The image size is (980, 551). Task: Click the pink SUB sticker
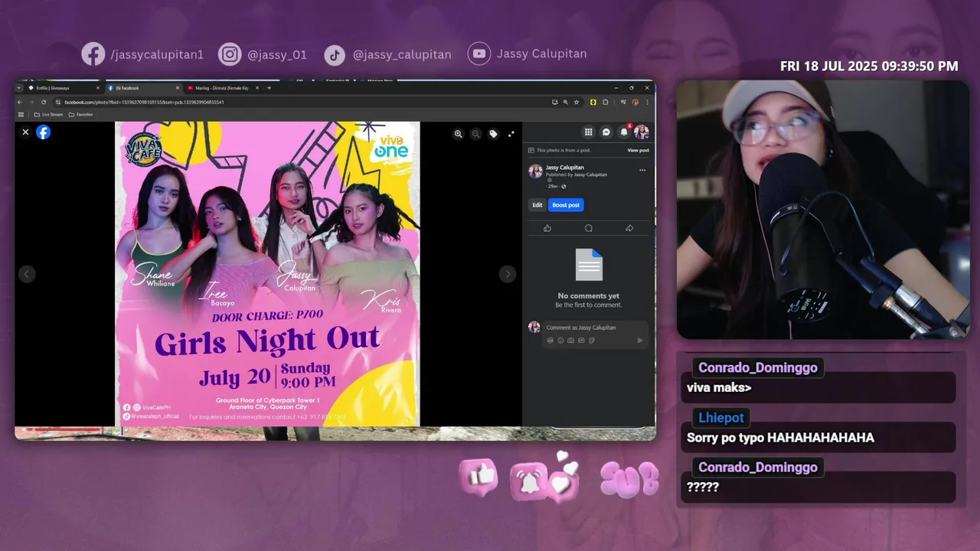click(629, 479)
